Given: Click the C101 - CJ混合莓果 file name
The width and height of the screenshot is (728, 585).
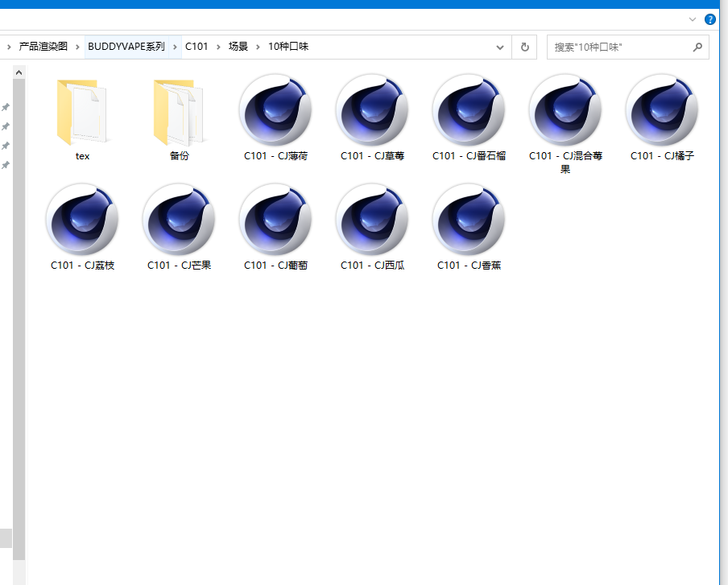Looking at the screenshot, I should tap(565, 162).
